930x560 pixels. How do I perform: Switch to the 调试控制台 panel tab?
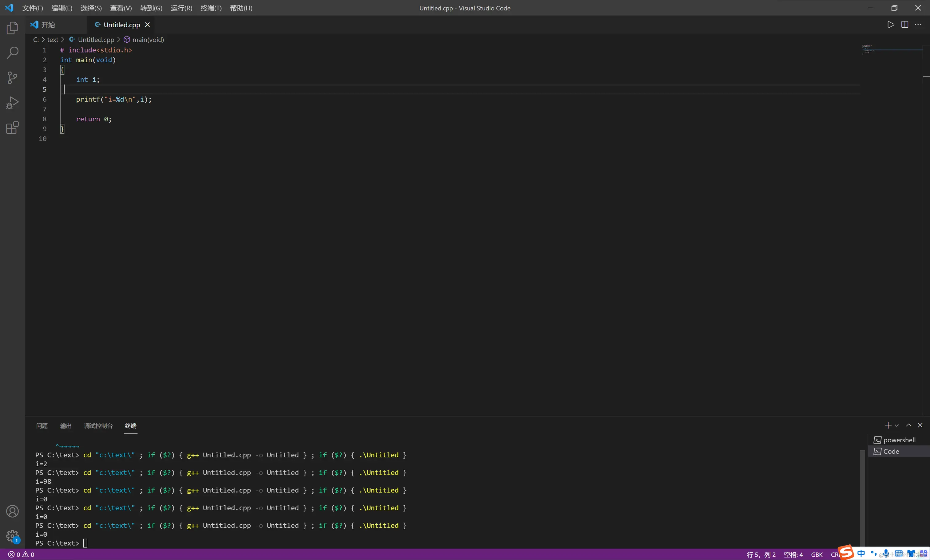coord(98,426)
